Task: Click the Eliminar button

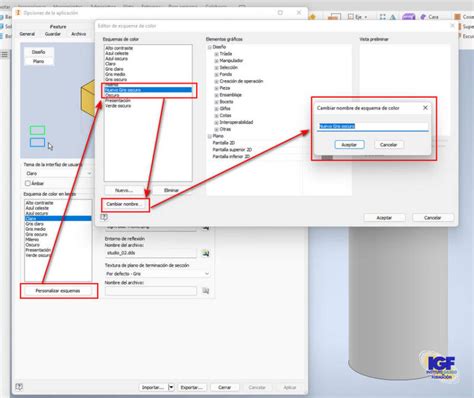Action: coord(171,190)
